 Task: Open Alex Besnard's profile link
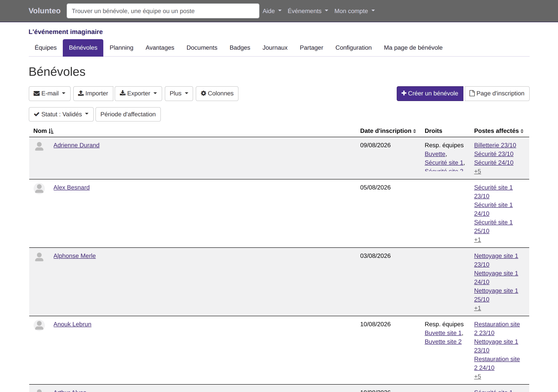pos(71,187)
